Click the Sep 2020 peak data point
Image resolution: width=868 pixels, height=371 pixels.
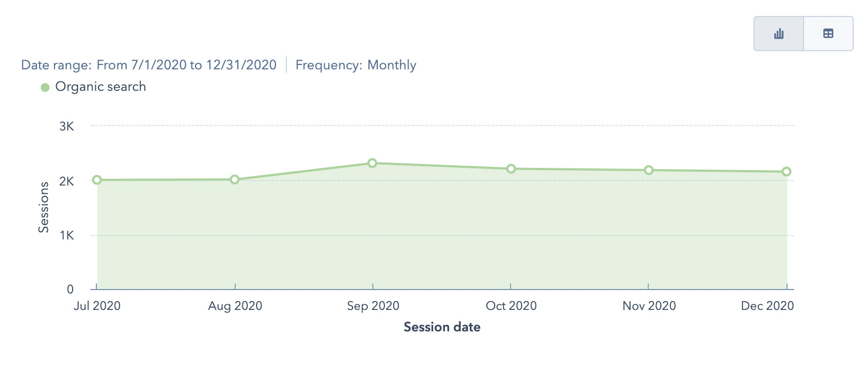373,163
